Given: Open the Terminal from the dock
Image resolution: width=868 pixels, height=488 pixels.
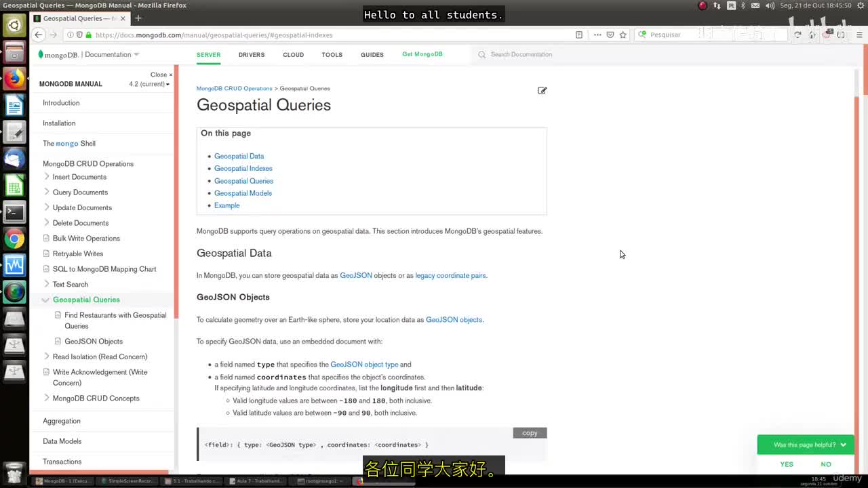Looking at the screenshot, I should coord(14,212).
